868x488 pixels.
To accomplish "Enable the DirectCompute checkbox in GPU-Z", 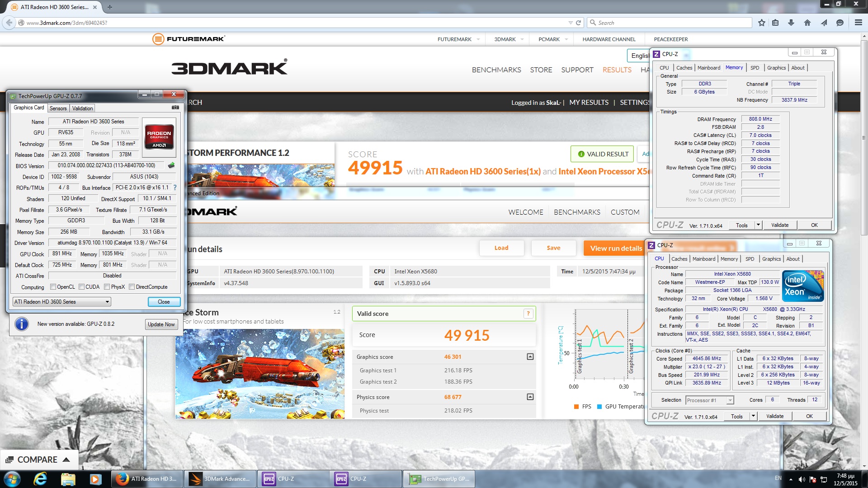I will [132, 286].
